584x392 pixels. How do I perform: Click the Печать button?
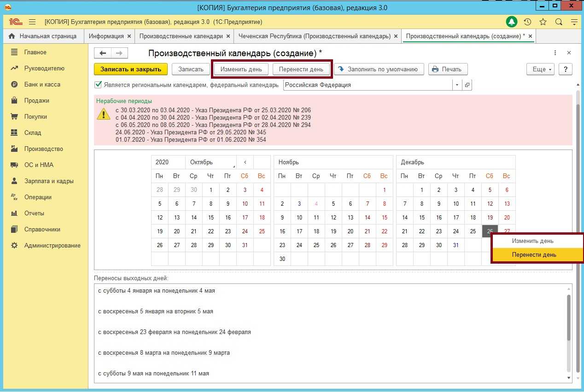point(448,69)
